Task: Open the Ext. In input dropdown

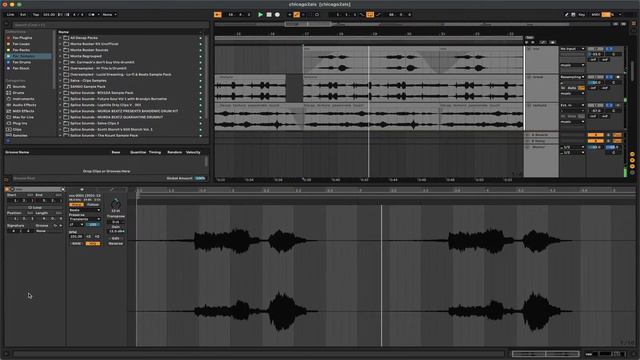Action: (x=572, y=105)
